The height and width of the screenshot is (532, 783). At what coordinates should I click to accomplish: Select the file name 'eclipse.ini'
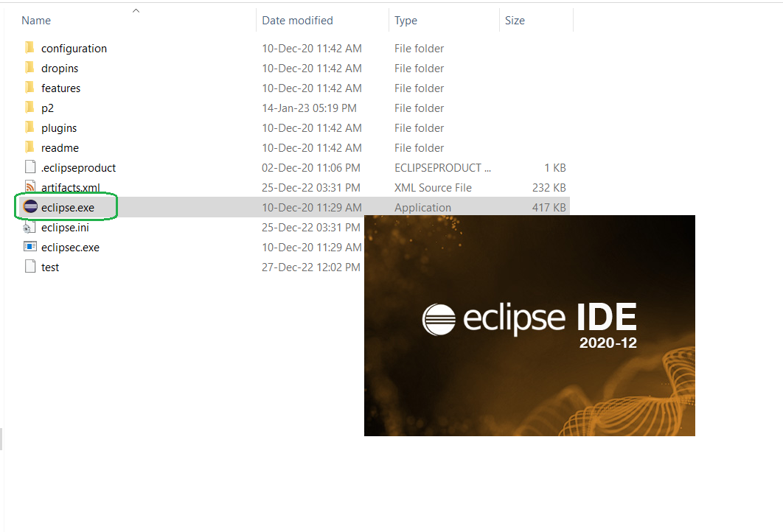coord(65,228)
